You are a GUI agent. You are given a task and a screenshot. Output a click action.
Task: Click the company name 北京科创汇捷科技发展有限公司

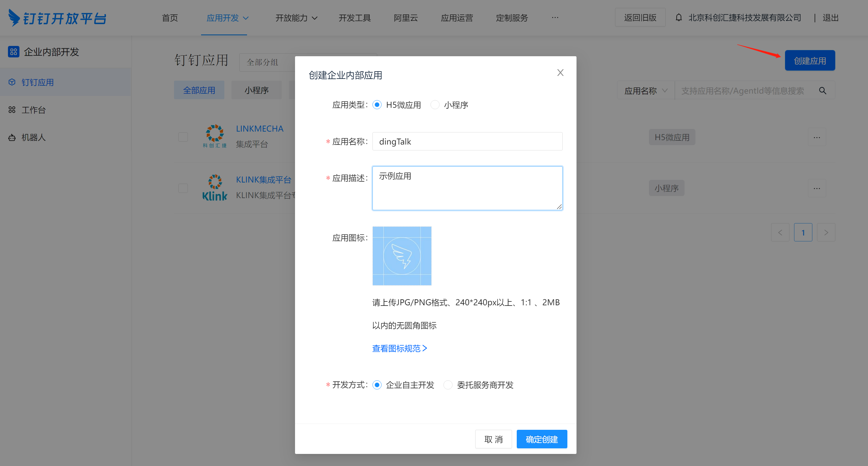[x=745, y=18]
